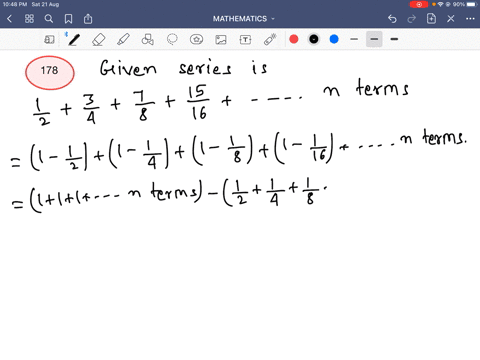Bookmark this page

[x=68, y=19]
